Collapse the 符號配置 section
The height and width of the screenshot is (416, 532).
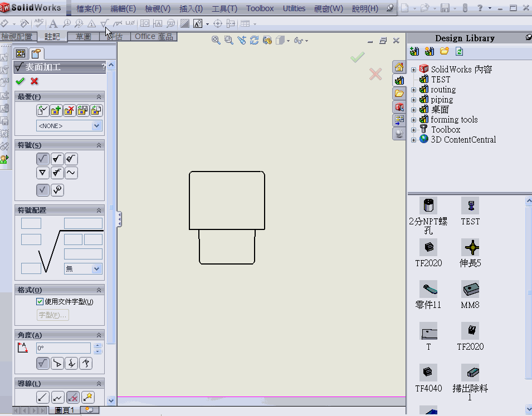tap(99, 211)
